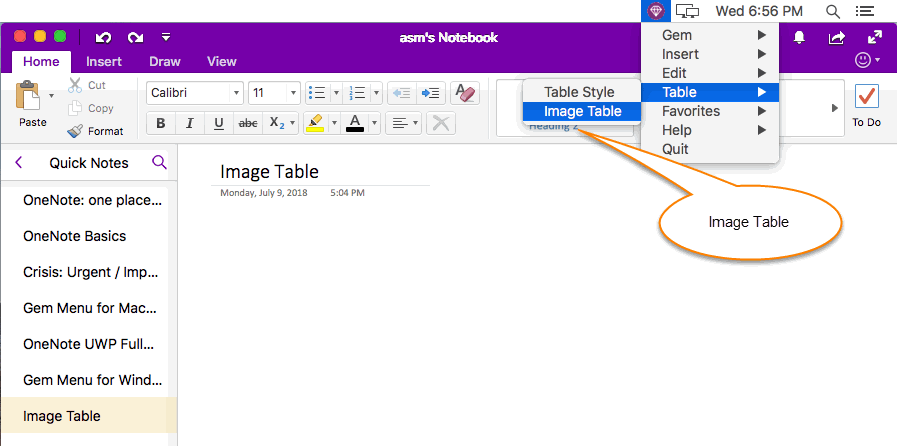The image size is (897, 446).
Task: Check the To Do tag checkbox
Action: click(867, 97)
